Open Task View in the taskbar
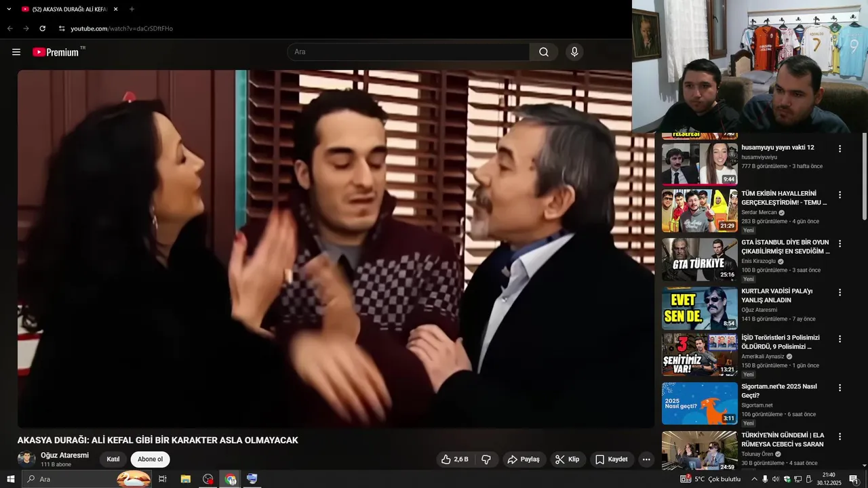 point(163,479)
